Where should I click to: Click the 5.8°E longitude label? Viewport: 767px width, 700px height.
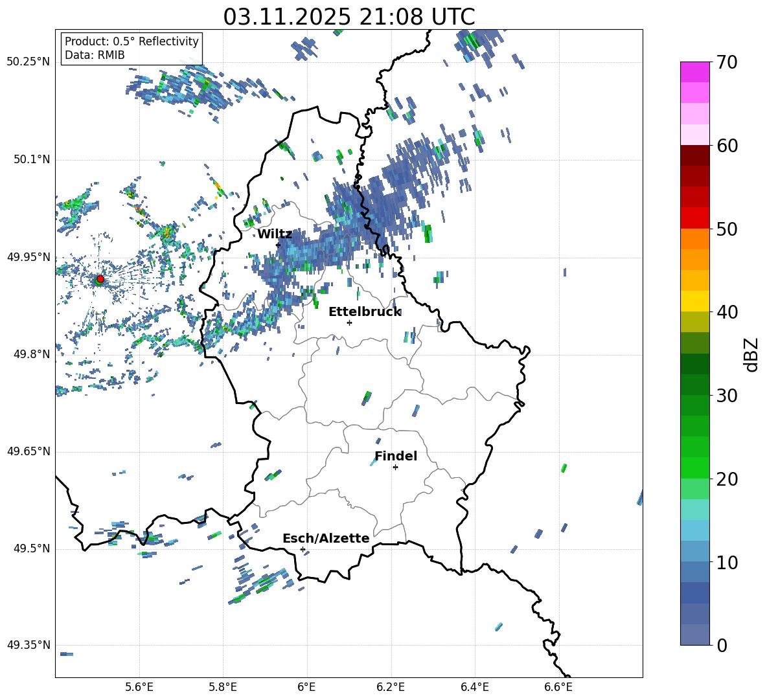[x=223, y=687]
